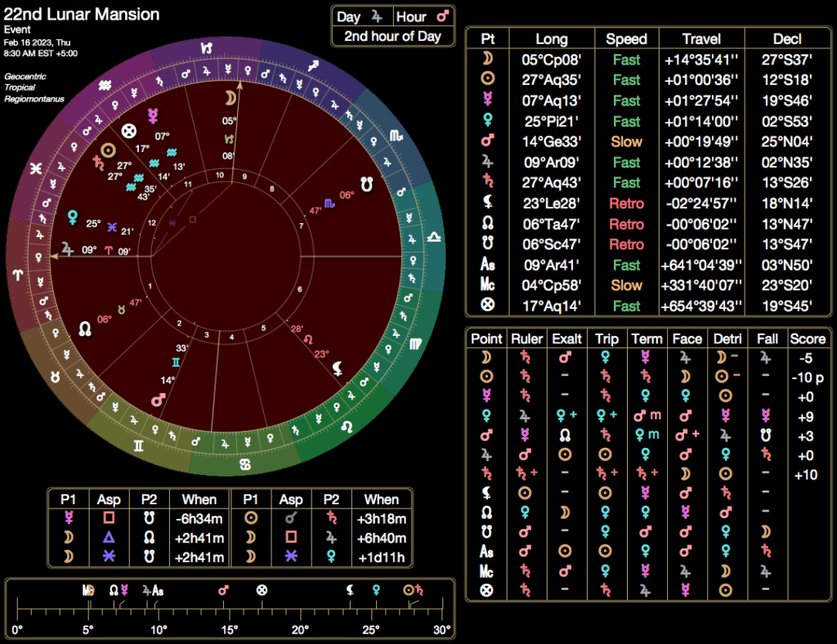Select the Black Moon Lilith glyph in the wheel
Viewport: 837px width, 644px height.
point(338,369)
